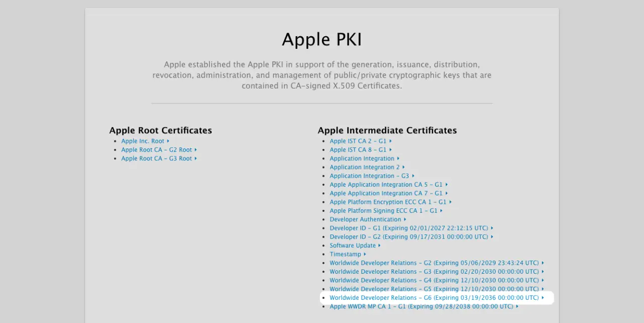This screenshot has height=323, width=644.
Task: Open Apple Root CA - G3 Root link
Action: 159,158
